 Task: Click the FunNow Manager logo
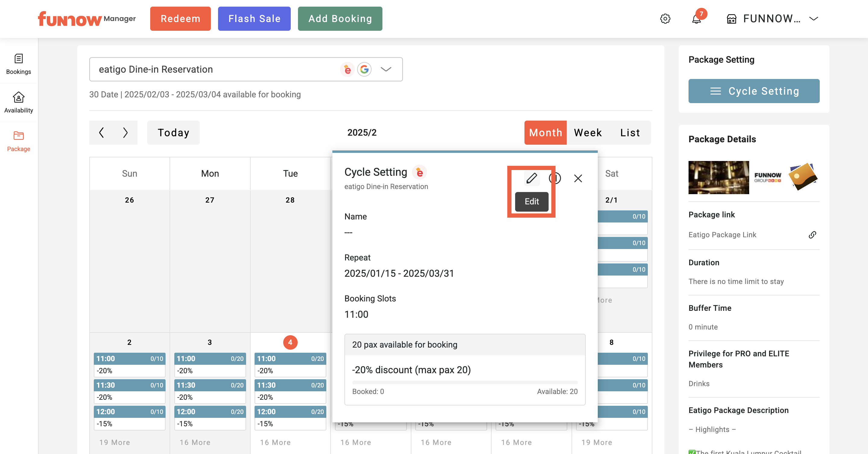click(x=87, y=19)
